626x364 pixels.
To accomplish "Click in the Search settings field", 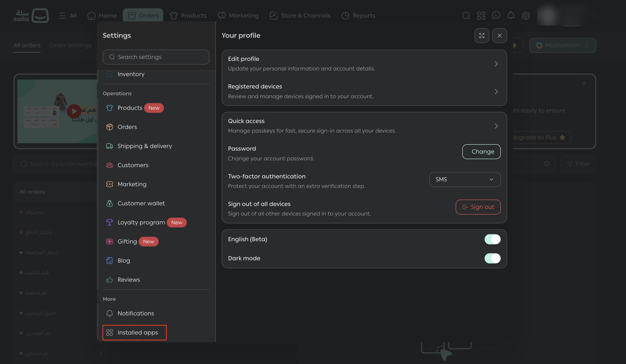I will coord(156,57).
